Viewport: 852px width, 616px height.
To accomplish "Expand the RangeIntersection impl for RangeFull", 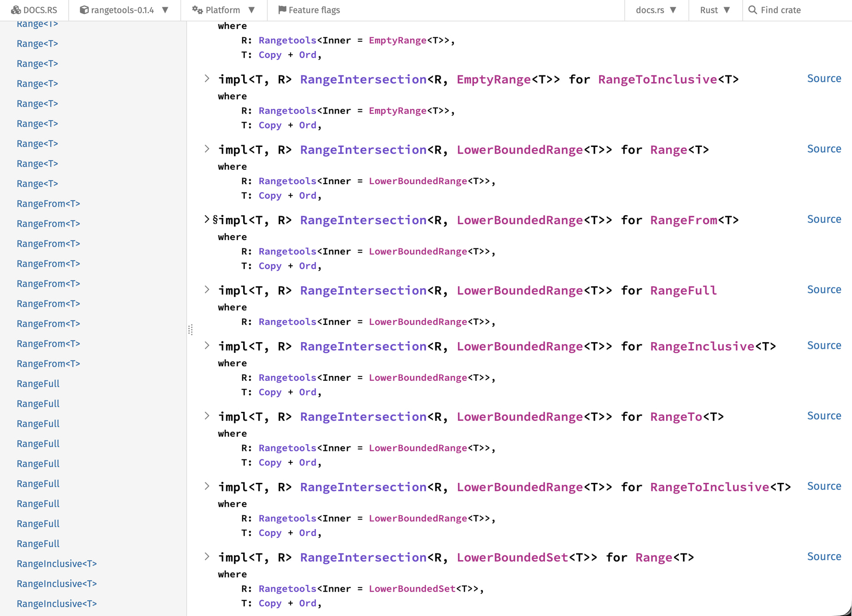I will click(207, 289).
